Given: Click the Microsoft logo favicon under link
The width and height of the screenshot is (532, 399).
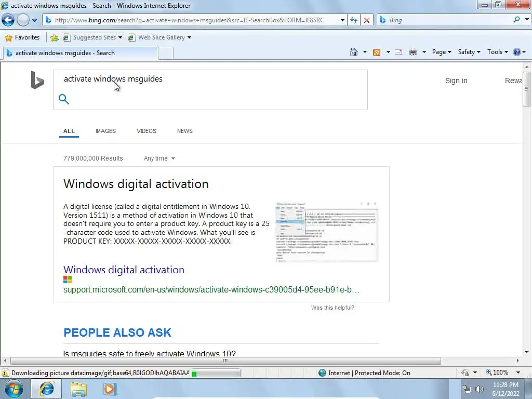Looking at the screenshot, I should coord(68,280).
